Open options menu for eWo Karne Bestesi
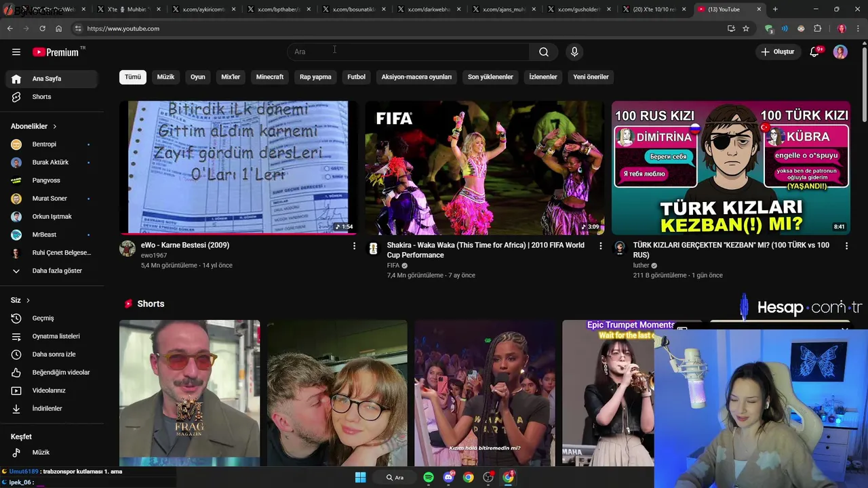Viewport: 868px width, 488px height. pyautogui.click(x=354, y=246)
